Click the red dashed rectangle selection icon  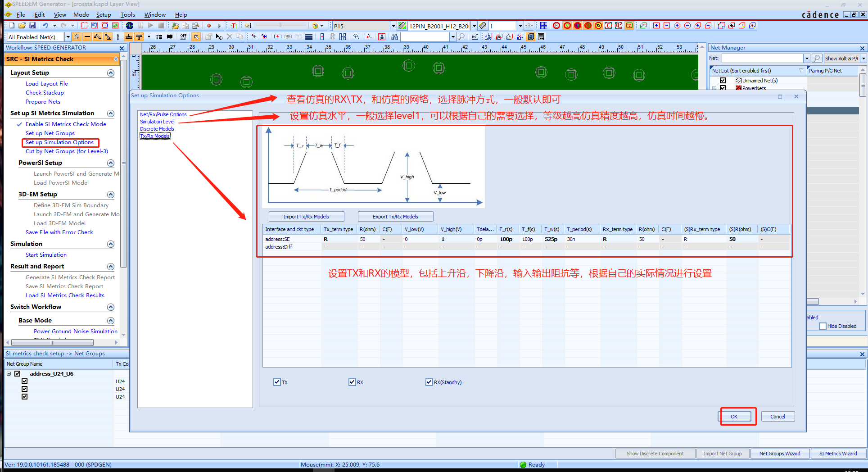click(84, 26)
